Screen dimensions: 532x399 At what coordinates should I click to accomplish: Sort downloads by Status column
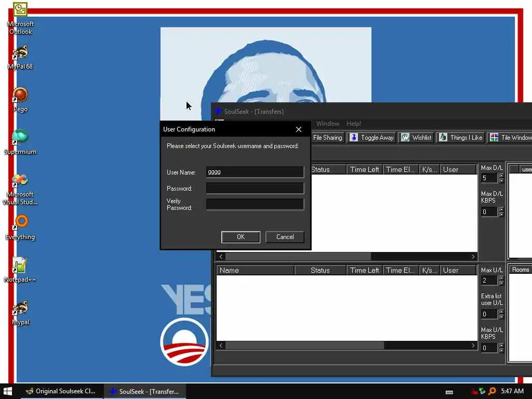pos(328,169)
